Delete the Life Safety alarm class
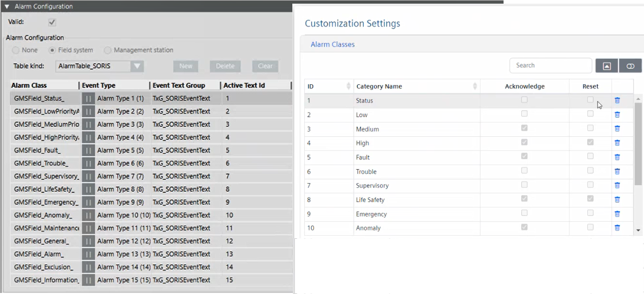 (x=617, y=199)
